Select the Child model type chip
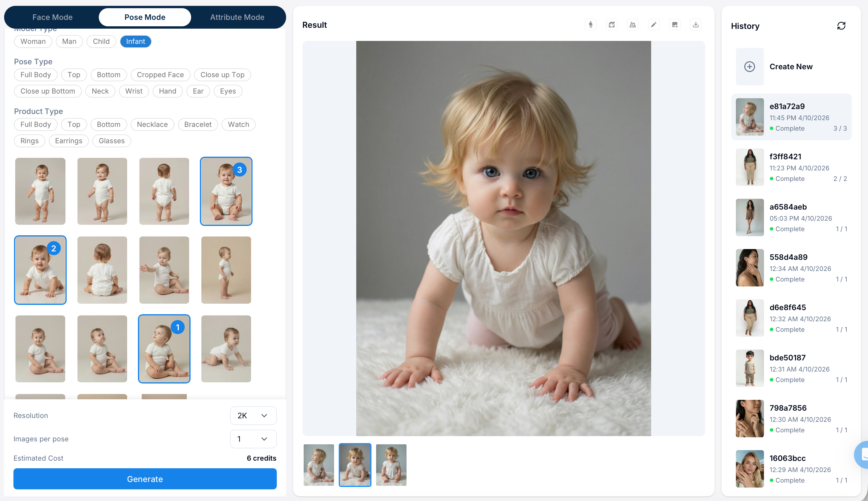Screen dimensions: 868x501 [101, 42]
